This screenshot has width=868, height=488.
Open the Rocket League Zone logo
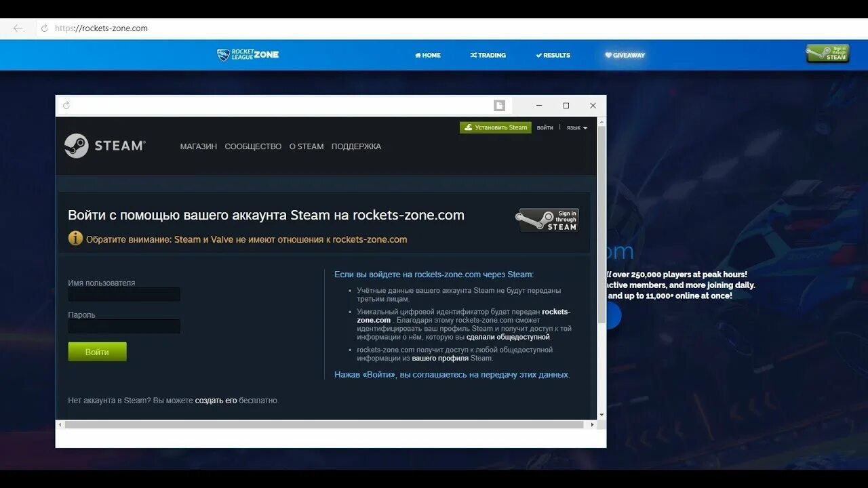248,55
